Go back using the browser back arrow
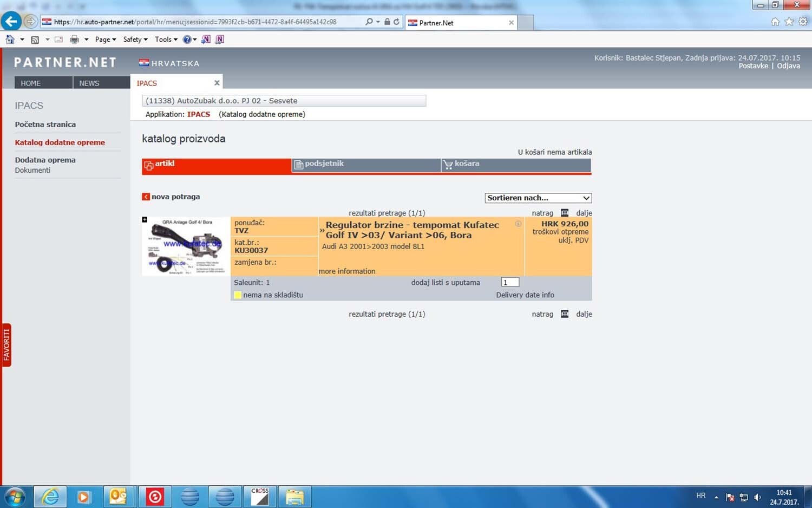This screenshot has width=812, height=508. click(x=11, y=22)
